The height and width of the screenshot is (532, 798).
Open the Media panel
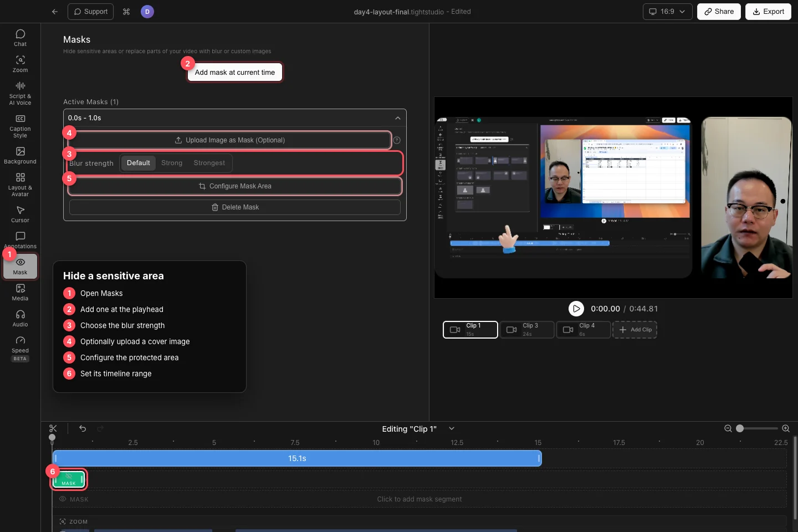(20, 292)
